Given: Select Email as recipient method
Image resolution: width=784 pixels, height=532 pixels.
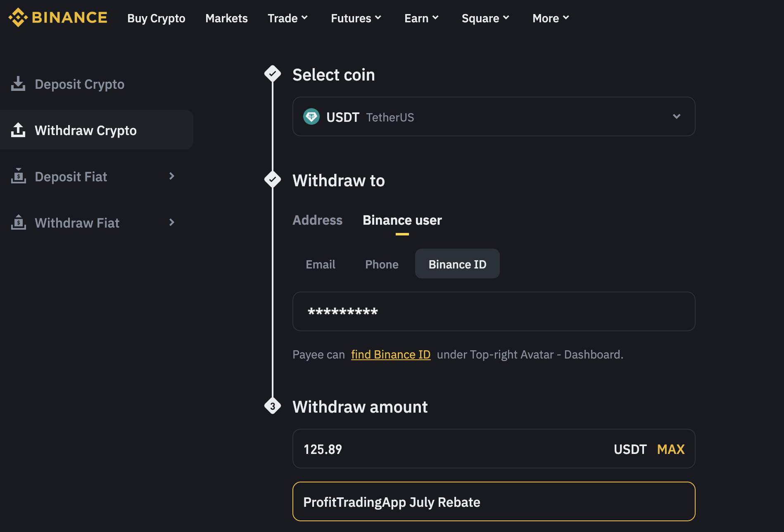Looking at the screenshot, I should [320, 264].
